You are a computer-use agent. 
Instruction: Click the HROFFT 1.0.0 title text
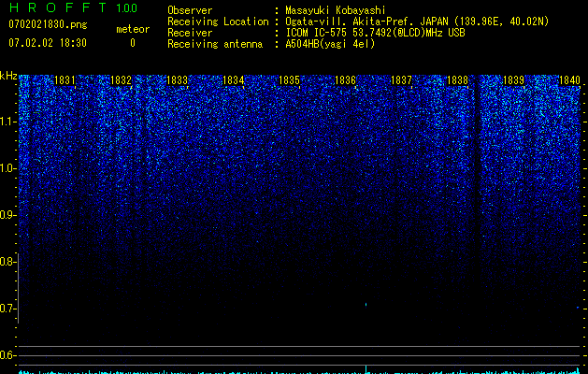click(73, 7)
